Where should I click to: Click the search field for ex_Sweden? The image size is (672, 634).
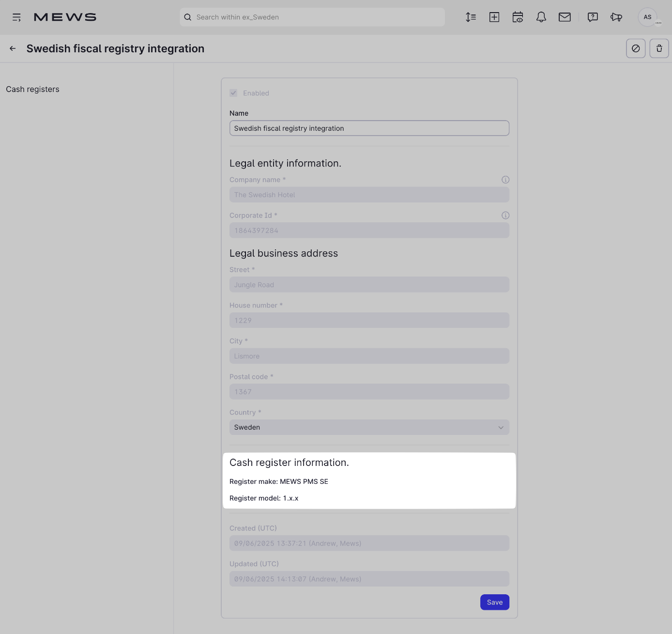312,17
